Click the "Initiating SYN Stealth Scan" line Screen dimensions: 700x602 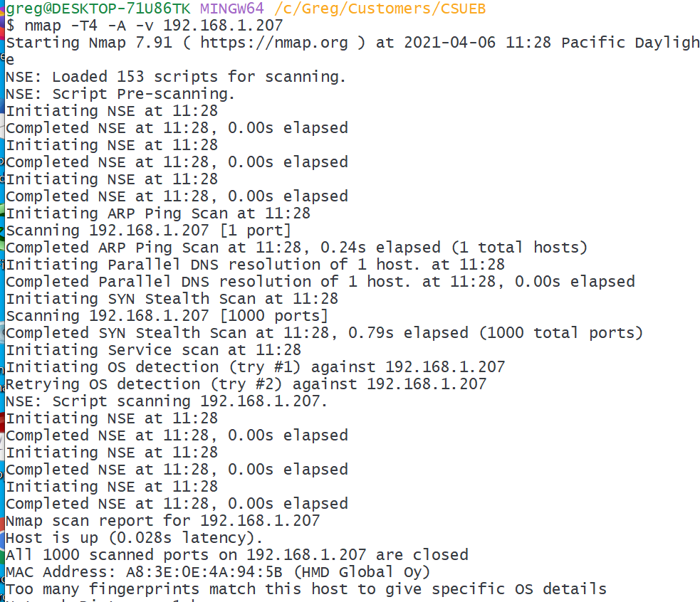(x=172, y=299)
